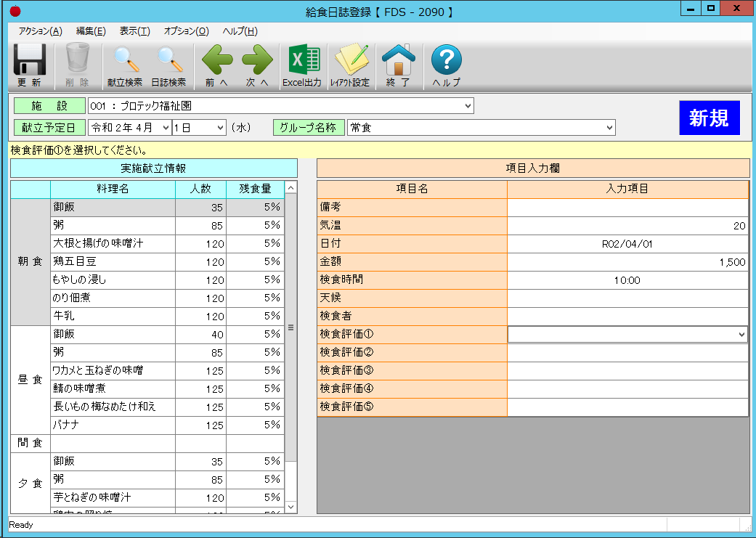The height and width of the screenshot is (538, 756).
Task: Open the 検食評価① dropdown arrow
Action: [741, 334]
